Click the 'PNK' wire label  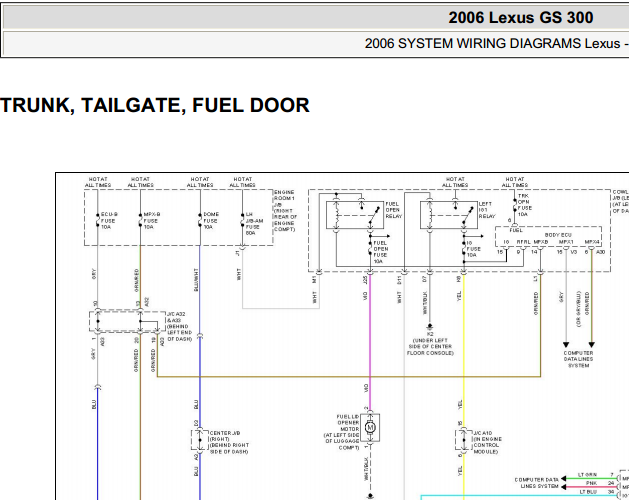591,483
